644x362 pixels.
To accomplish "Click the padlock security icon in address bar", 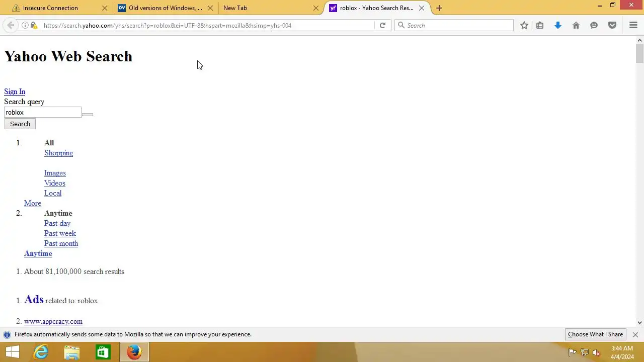I will [34, 25].
